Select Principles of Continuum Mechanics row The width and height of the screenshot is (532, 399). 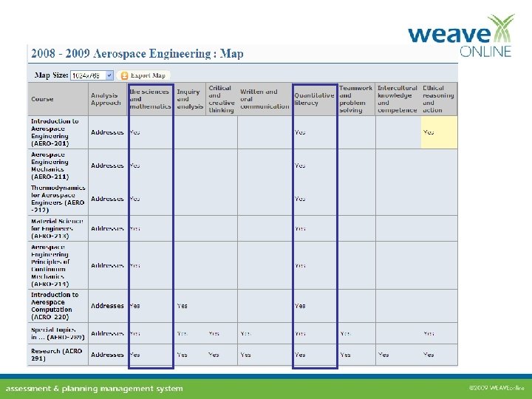[x=242, y=265]
